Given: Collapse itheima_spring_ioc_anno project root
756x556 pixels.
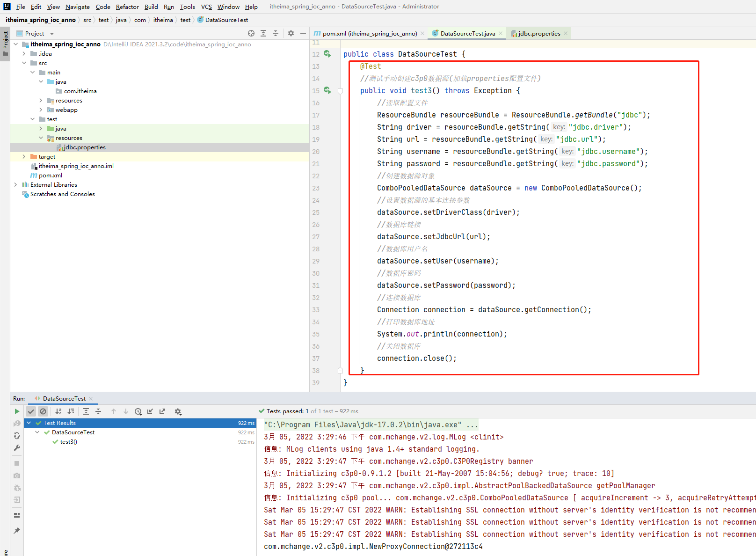Looking at the screenshot, I should [16, 44].
